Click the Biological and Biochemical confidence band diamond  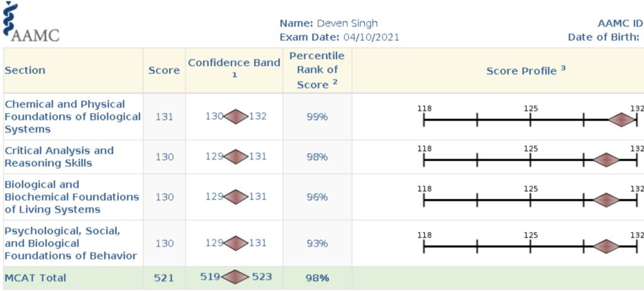point(236,197)
